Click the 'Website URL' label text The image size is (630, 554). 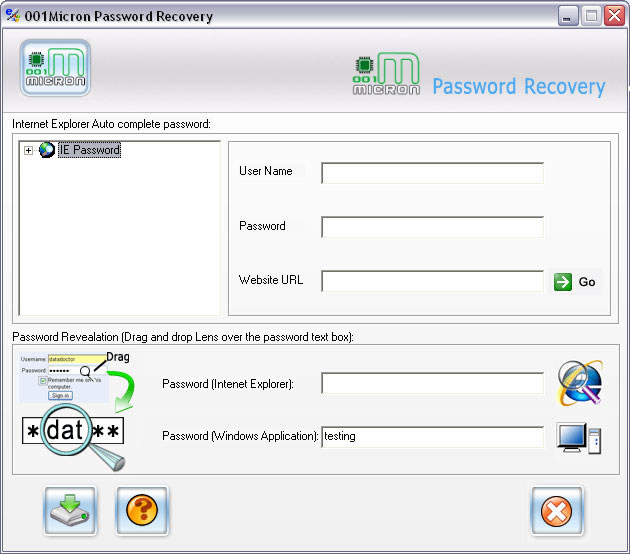[x=271, y=280]
